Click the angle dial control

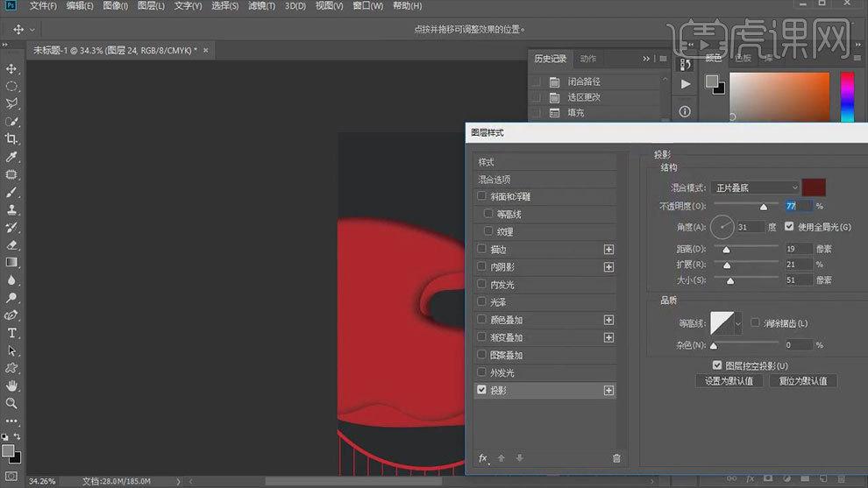pos(722,227)
